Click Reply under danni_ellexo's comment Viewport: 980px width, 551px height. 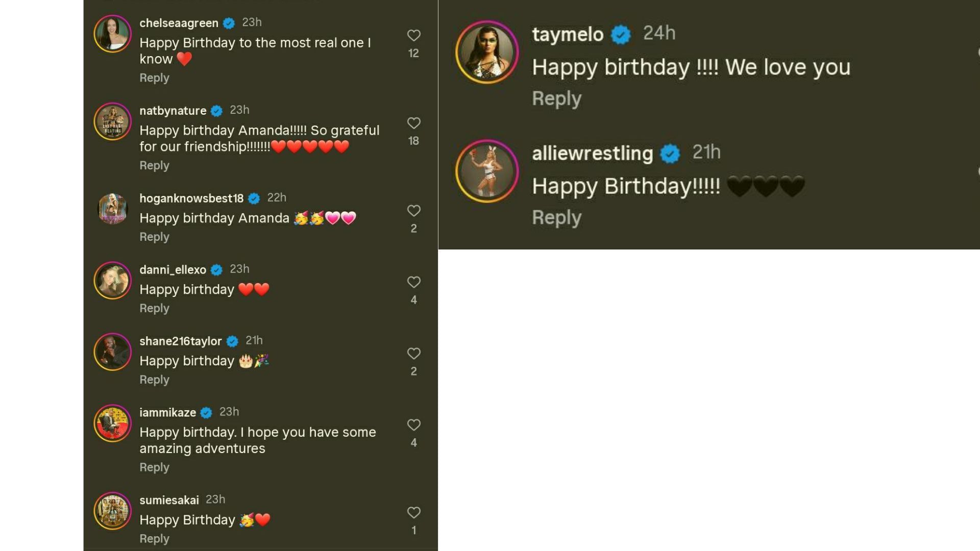tap(154, 308)
